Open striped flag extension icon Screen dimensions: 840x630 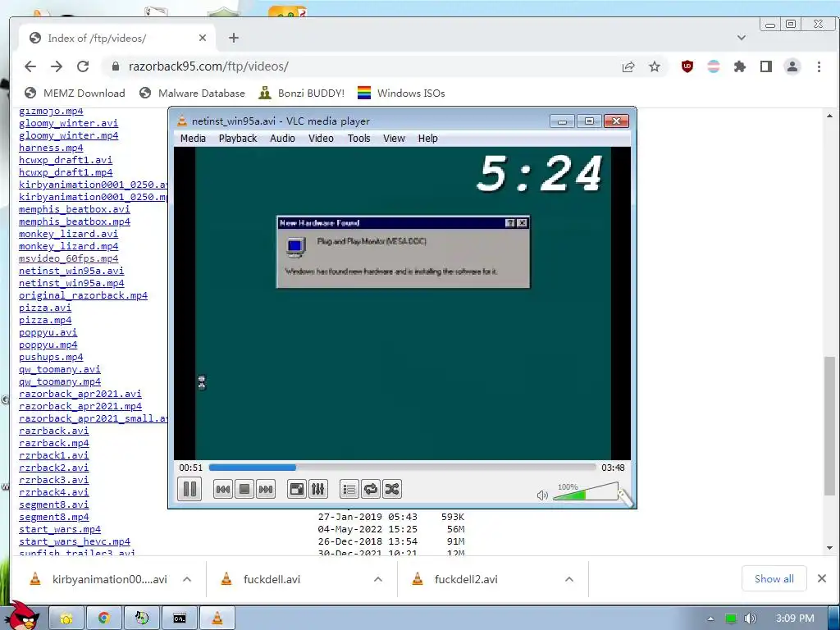tap(714, 66)
